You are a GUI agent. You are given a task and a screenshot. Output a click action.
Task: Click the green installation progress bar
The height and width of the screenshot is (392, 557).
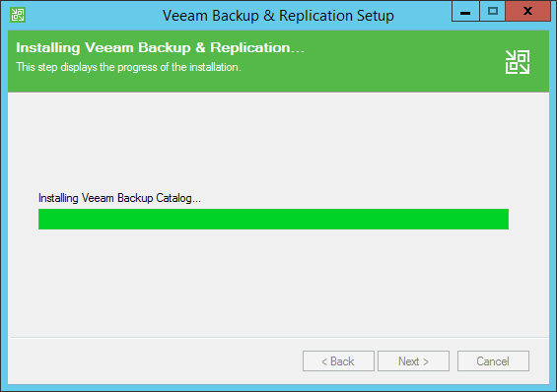(x=273, y=220)
